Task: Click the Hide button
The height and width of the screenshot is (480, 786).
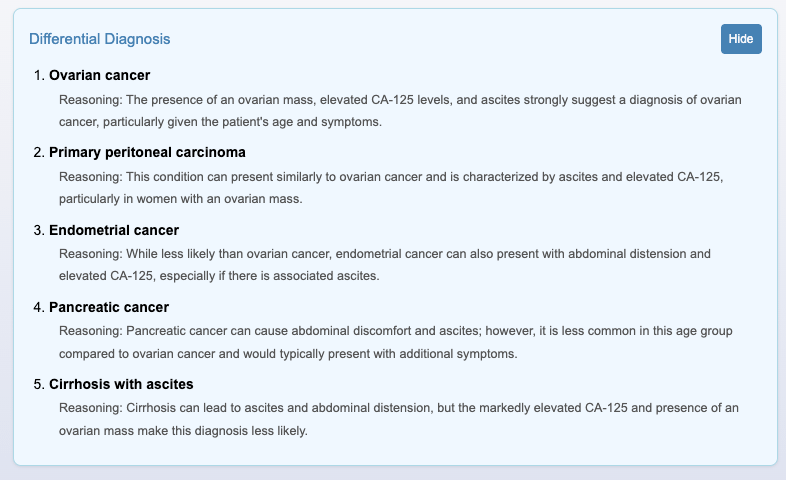Action: pyautogui.click(x=741, y=39)
